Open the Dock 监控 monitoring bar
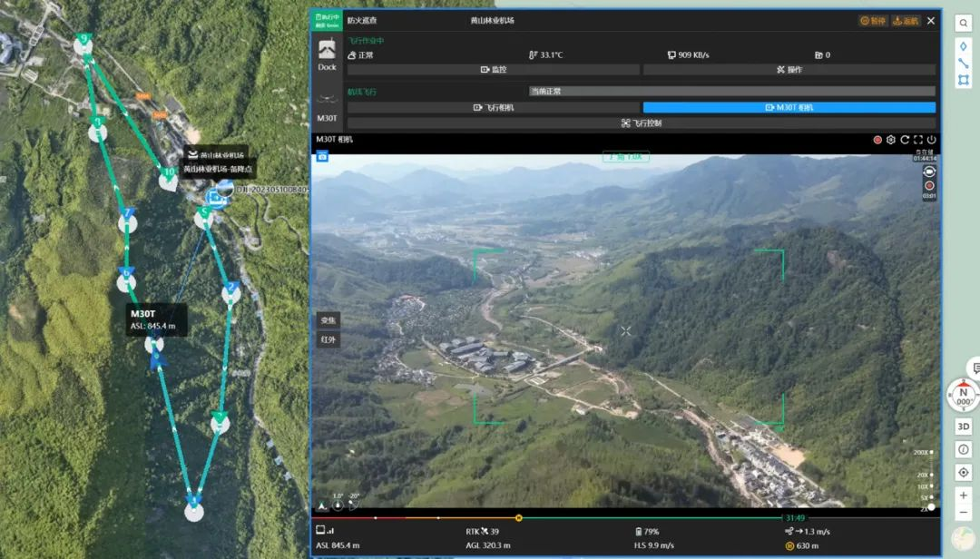980x559 pixels. click(493, 69)
